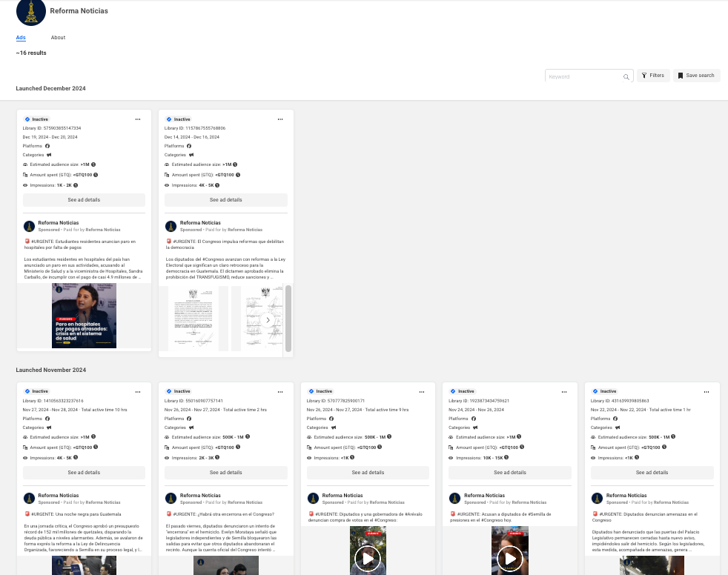Click amount spent info icon on Dec 14 ad

[238, 175]
